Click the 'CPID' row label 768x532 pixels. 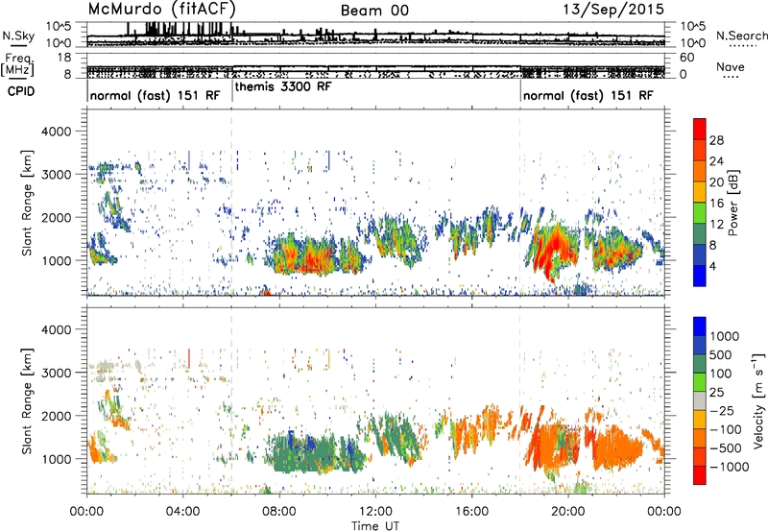point(20,91)
